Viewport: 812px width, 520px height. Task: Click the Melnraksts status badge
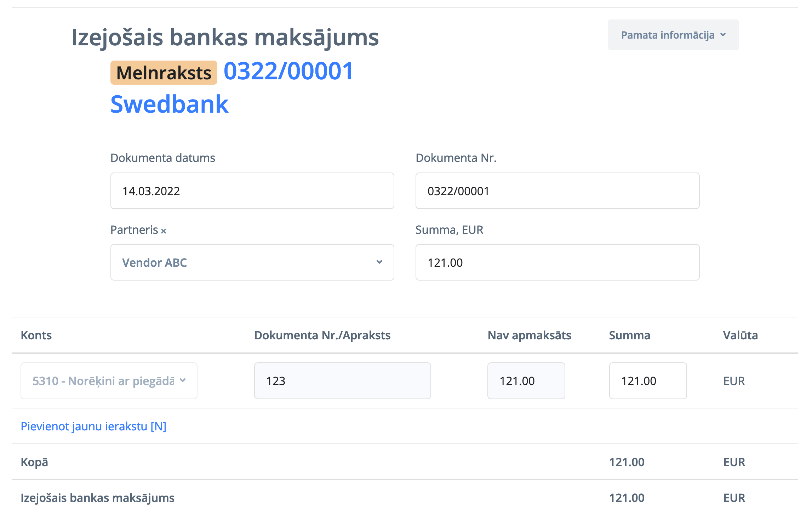[164, 73]
